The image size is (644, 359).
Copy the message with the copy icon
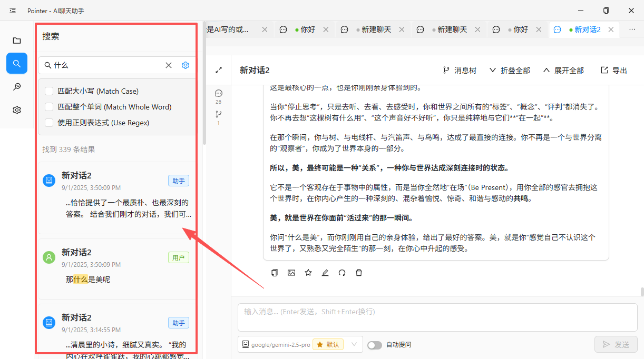point(275,273)
